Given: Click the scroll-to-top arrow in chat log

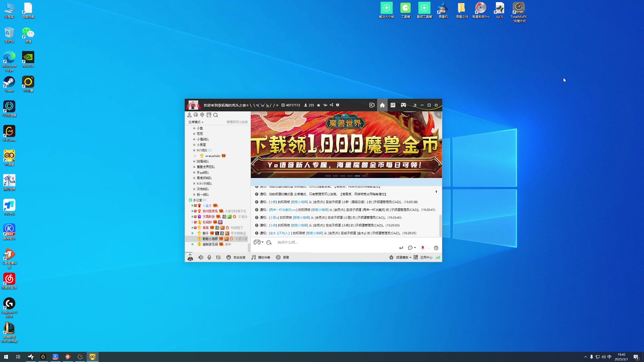Looking at the screenshot, I should [x=436, y=192].
